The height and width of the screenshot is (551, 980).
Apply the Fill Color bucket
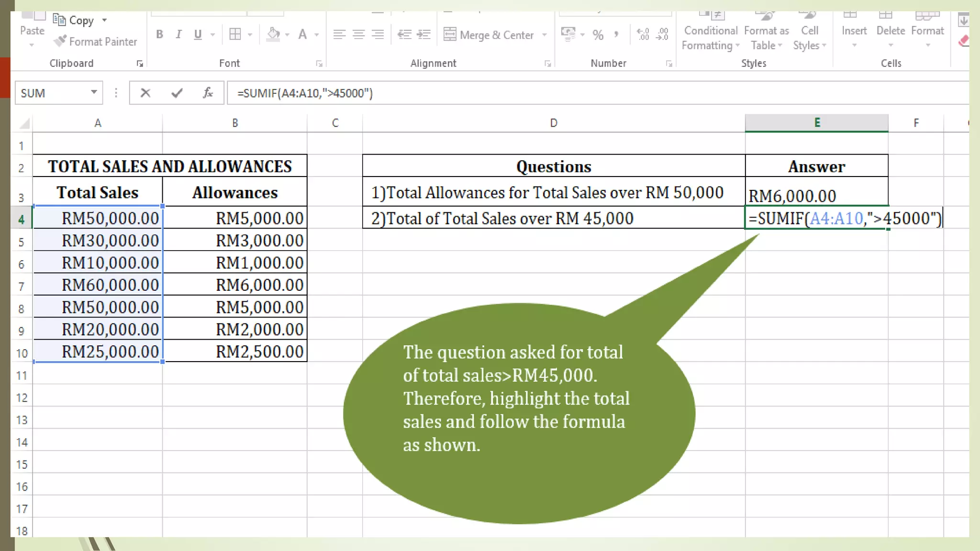point(273,34)
